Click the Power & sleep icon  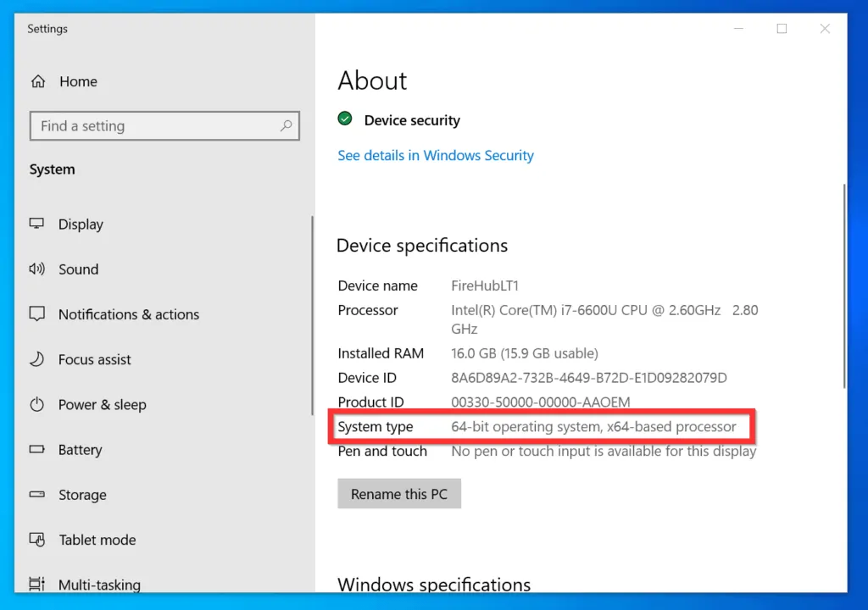(37, 405)
